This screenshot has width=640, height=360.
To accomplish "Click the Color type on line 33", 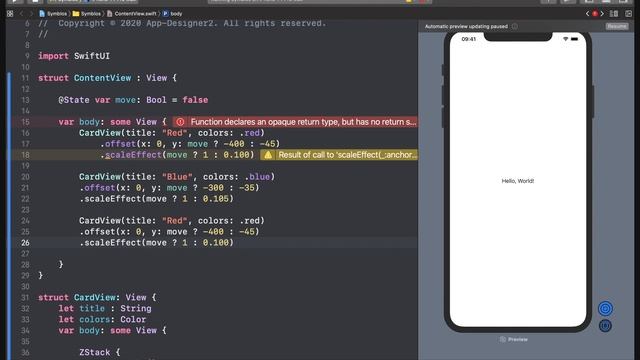I will tap(133, 320).
